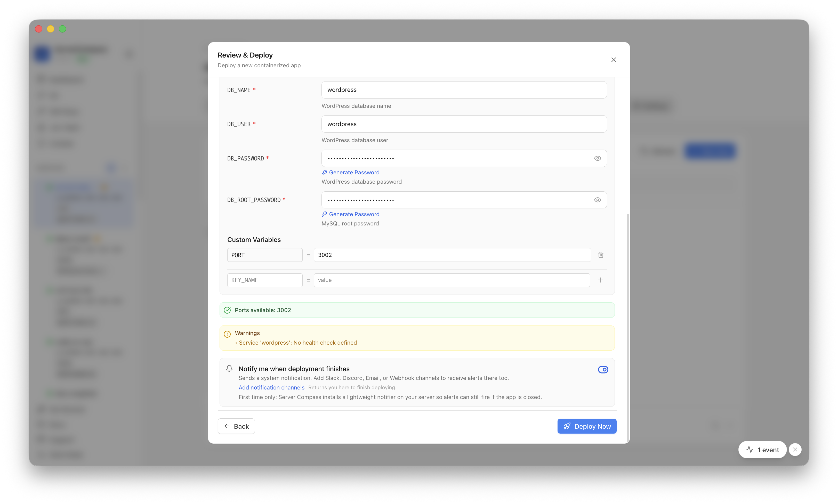Generate a password for DB_ROOT_PASSWORD
The height and width of the screenshot is (504, 838).
(351, 214)
